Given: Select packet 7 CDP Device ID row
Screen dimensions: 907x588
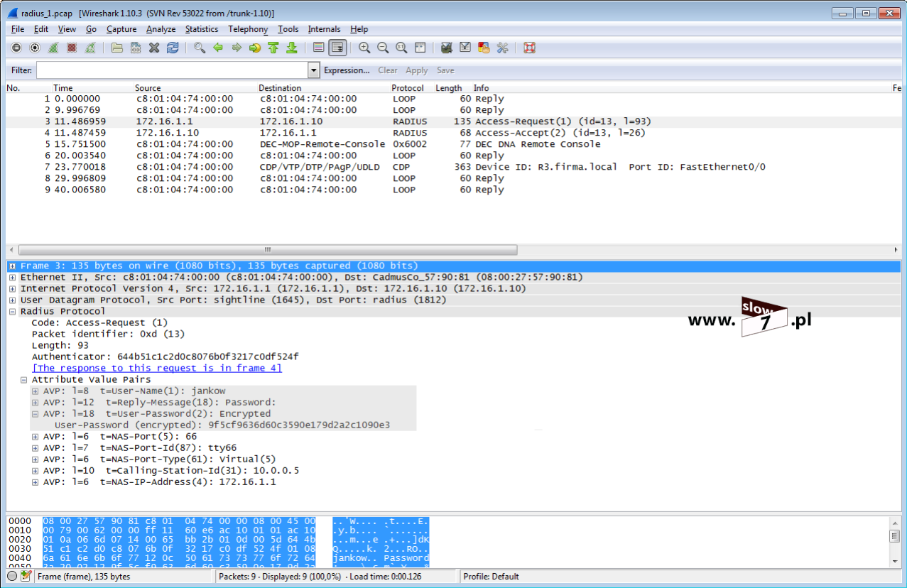Looking at the screenshot, I should [x=453, y=167].
